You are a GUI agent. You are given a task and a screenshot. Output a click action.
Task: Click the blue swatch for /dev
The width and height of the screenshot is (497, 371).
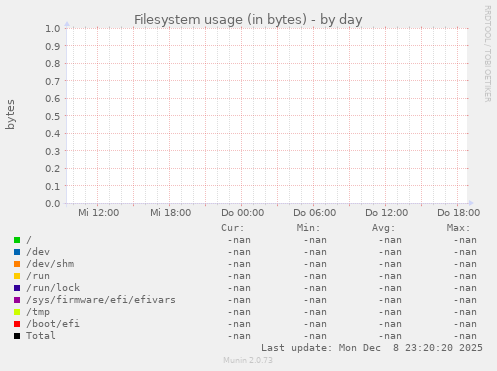pyautogui.click(x=17, y=252)
